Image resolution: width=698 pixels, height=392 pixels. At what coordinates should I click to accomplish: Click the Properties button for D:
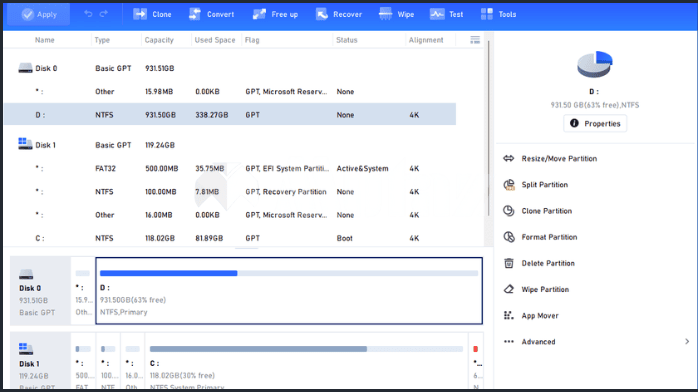coord(595,123)
